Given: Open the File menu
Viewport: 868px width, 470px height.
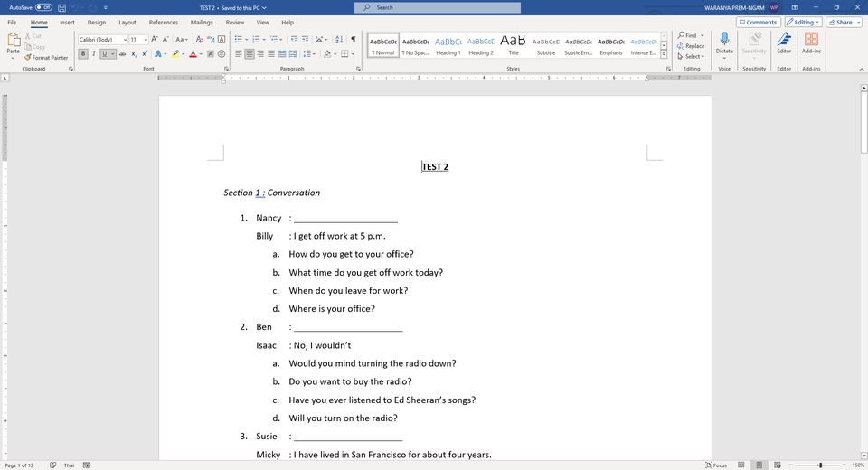Looking at the screenshot, I should (x=12, y=23).
